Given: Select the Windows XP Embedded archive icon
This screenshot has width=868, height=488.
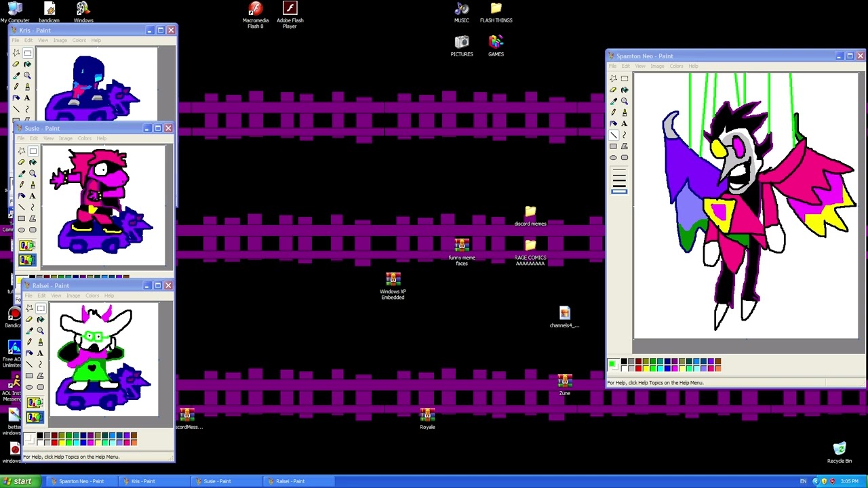Looking at the screenshot, I should coord(393,286).
